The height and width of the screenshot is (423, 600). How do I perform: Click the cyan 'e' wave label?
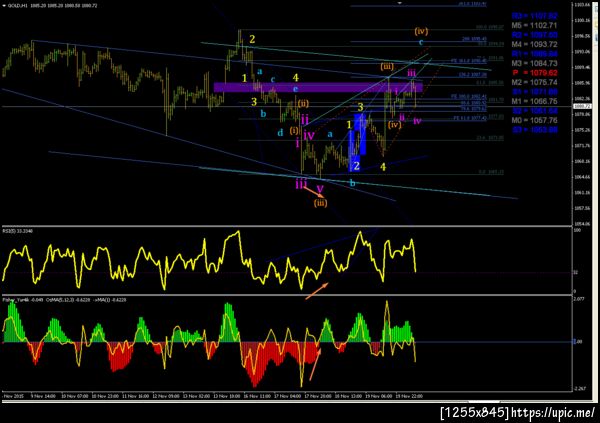tap(295, 89)
